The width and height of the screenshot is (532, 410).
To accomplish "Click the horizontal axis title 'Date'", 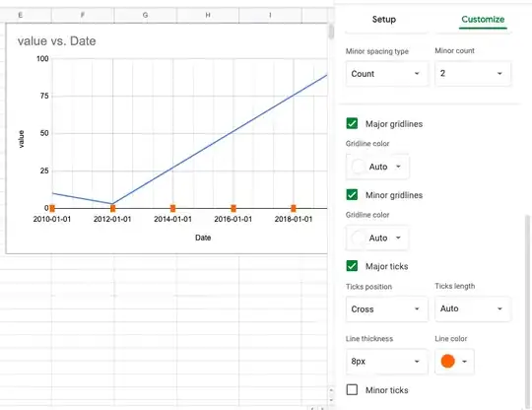I will (x=203, y=238).
